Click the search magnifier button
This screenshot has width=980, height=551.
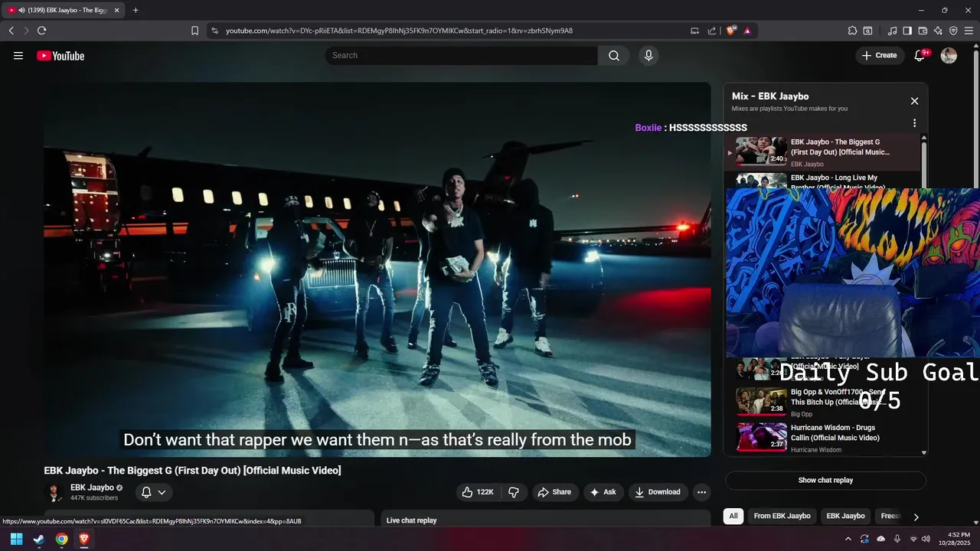pyautogui.click(x=614, y=55)
